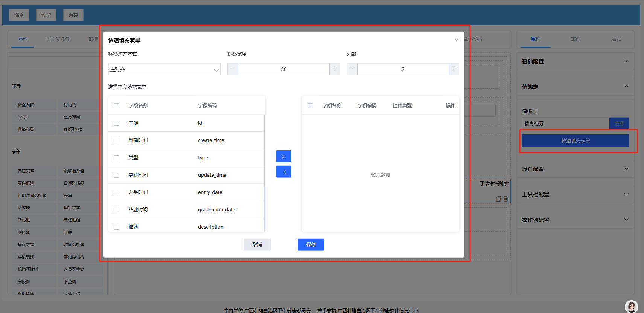644x313 pixels.
Task: Click the copy icon under 子表格-列表
Action: click(498, 199)
